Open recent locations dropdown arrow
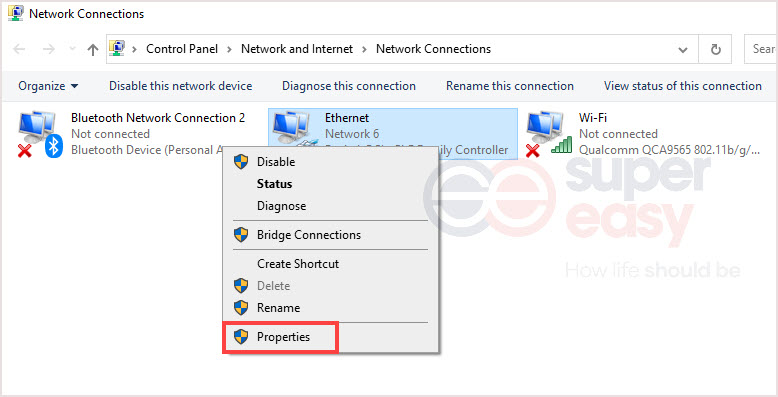This screenshot has width=778, height=397. 72,49
